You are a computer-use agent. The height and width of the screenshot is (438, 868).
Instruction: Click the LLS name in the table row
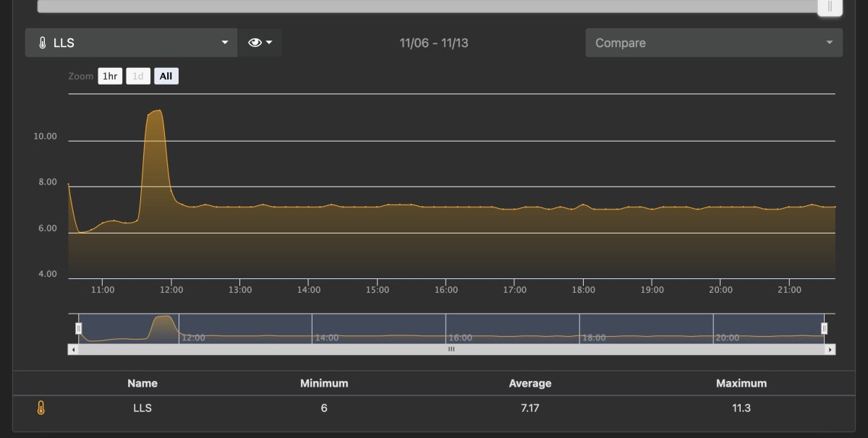tap(142, 408)
